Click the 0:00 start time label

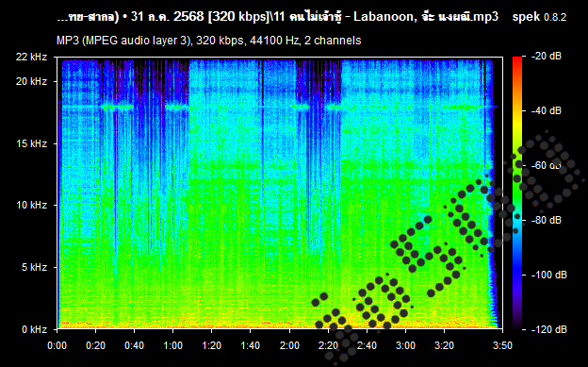pos(57,345)
